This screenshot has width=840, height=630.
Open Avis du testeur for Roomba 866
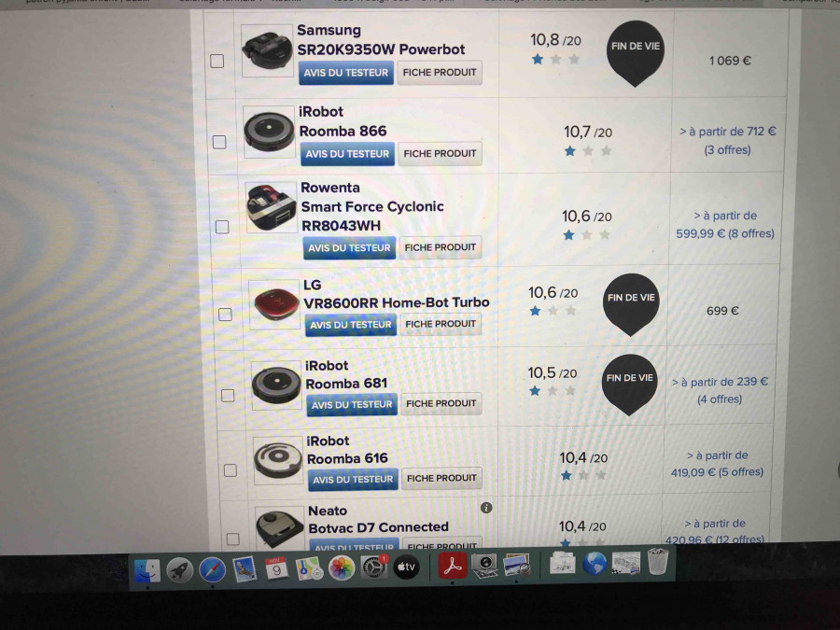tap(347, 154)
